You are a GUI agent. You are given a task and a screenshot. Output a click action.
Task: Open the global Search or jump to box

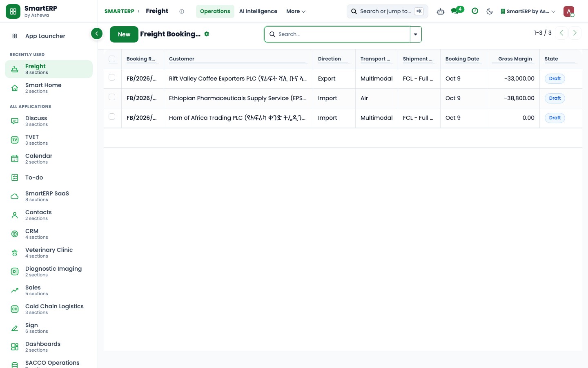click(388, 11)
